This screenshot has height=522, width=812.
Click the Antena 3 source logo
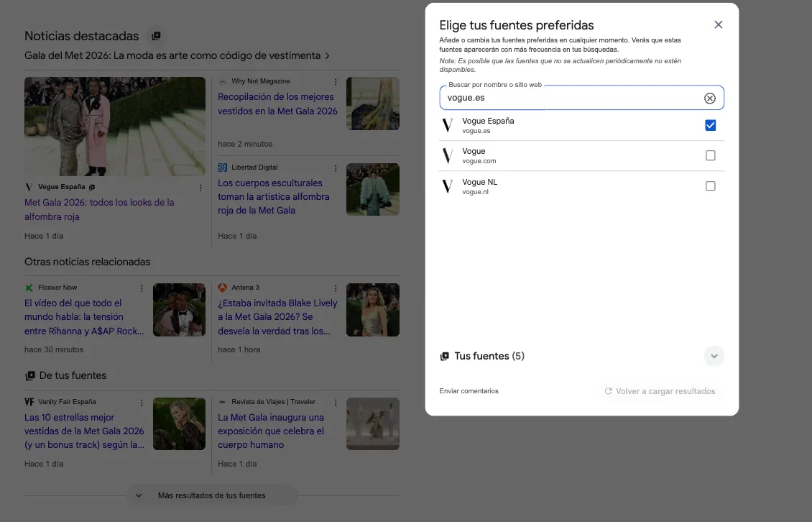pos(222,288)
